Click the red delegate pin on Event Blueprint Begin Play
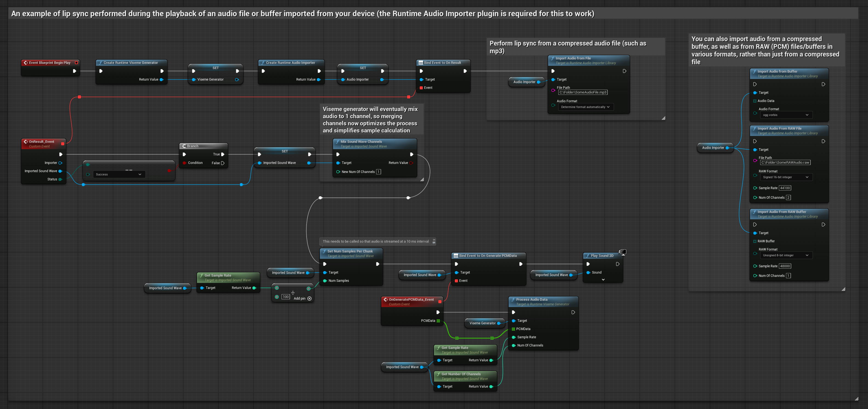 pyautogui.click(x=77, y=63)
